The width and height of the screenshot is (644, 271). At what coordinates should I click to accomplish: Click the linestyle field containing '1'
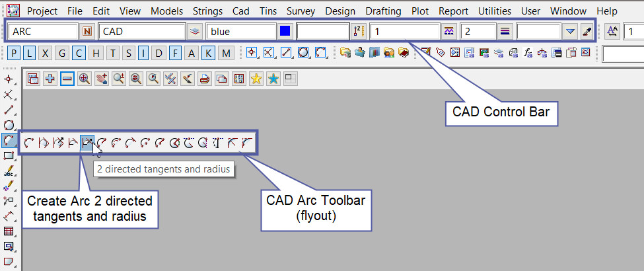click(406, 31)
